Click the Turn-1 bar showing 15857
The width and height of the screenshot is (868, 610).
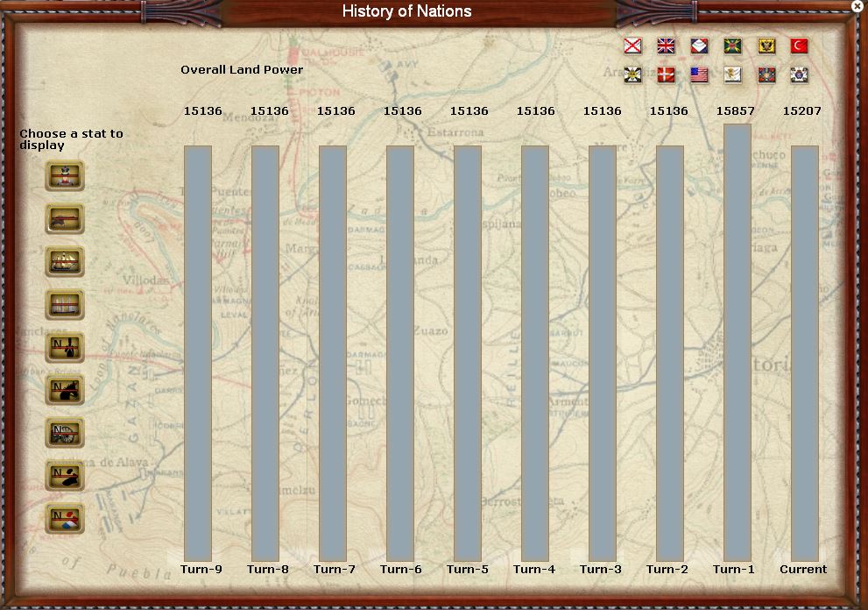coord(737,342)
